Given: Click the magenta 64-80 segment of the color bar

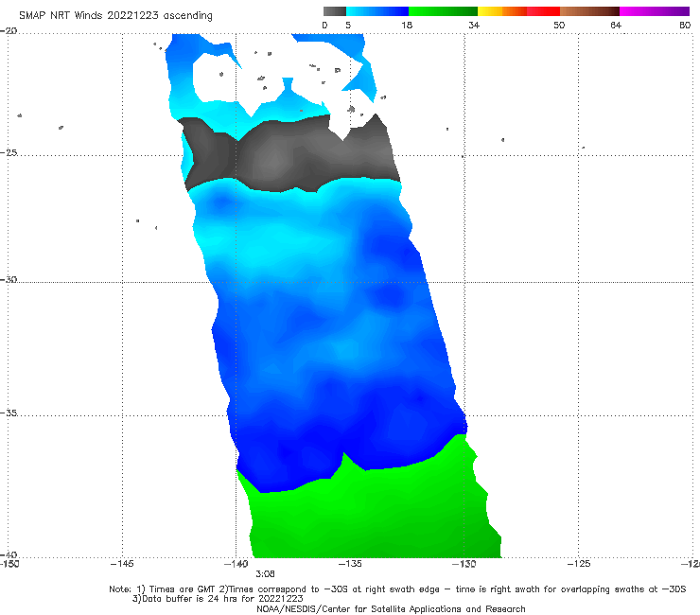Looking at the screenshot, I should click(655, 11).
